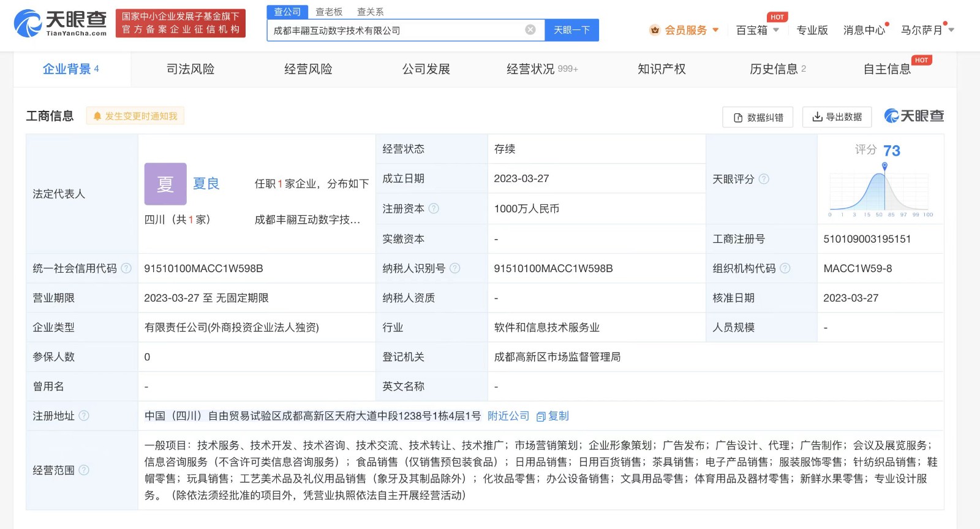This screenshot has height=529, width=980.
Task: Click help icon beside 经营范围
Action: pyautogui.click(x=84, y=470)
